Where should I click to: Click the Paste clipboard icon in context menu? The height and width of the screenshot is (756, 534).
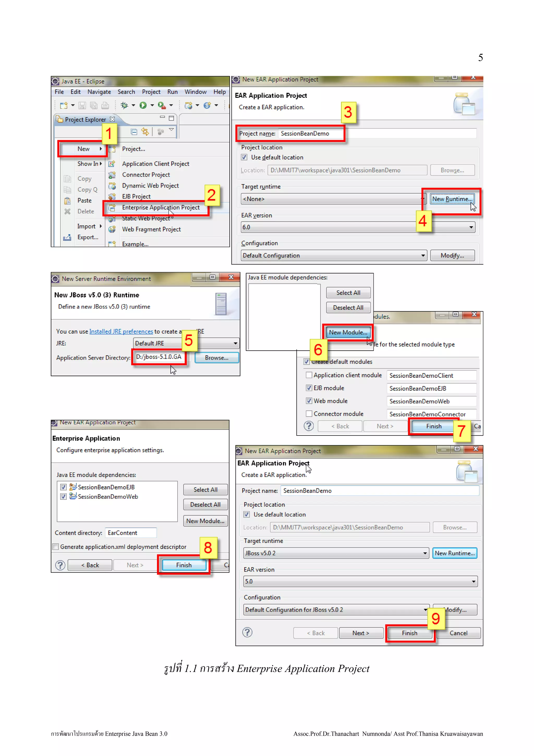pos(68,201)
